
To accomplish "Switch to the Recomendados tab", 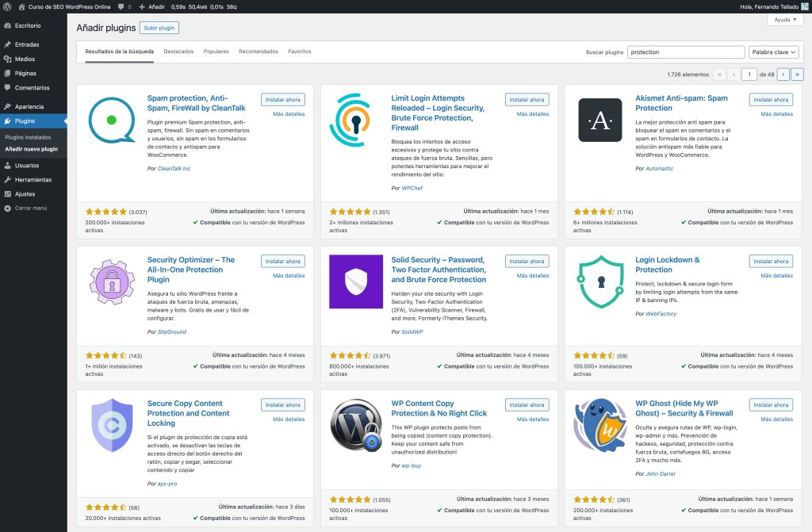I will 259,52.
